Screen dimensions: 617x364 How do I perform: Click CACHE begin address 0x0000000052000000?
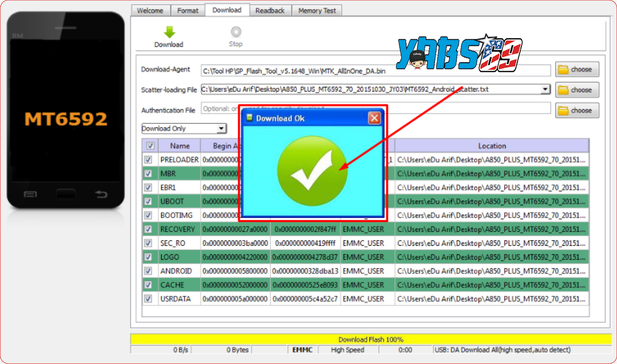coord(235,285)
